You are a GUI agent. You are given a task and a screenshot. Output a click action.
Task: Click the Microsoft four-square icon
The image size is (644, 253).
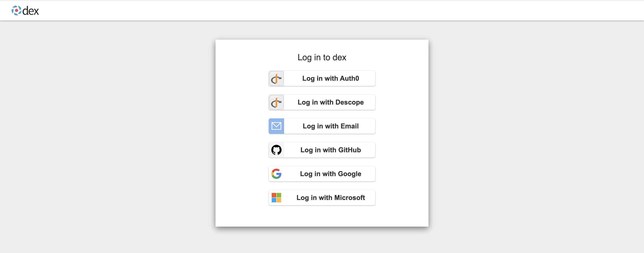coord(276,197)
